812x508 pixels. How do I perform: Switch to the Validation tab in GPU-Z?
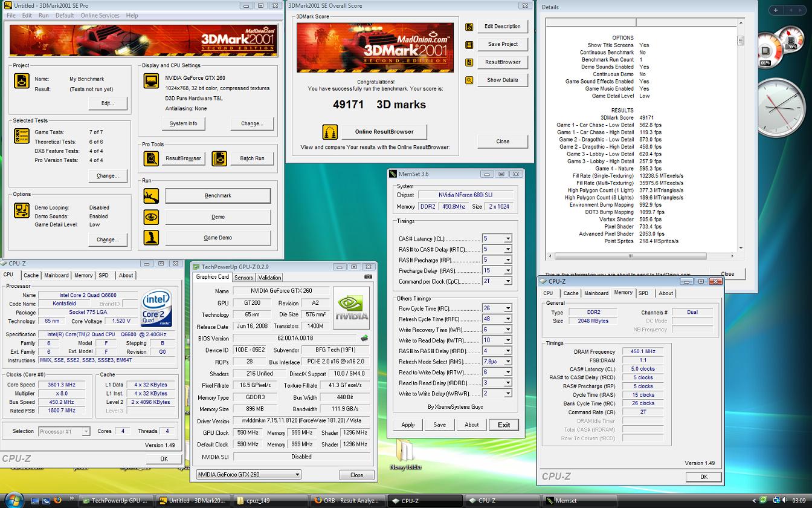pos(269,278)
